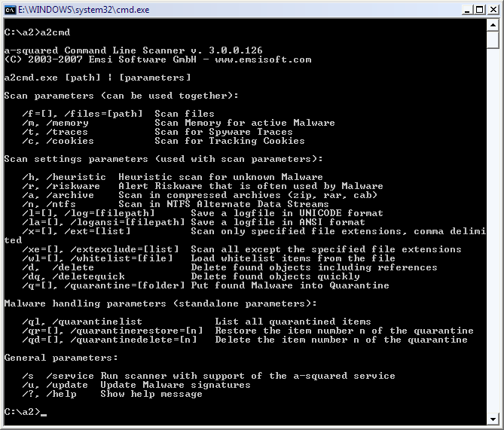Click the typed command 'a2cmd'
The height and width of the screenshot is (430, 504).
click(x=55, y=32)
